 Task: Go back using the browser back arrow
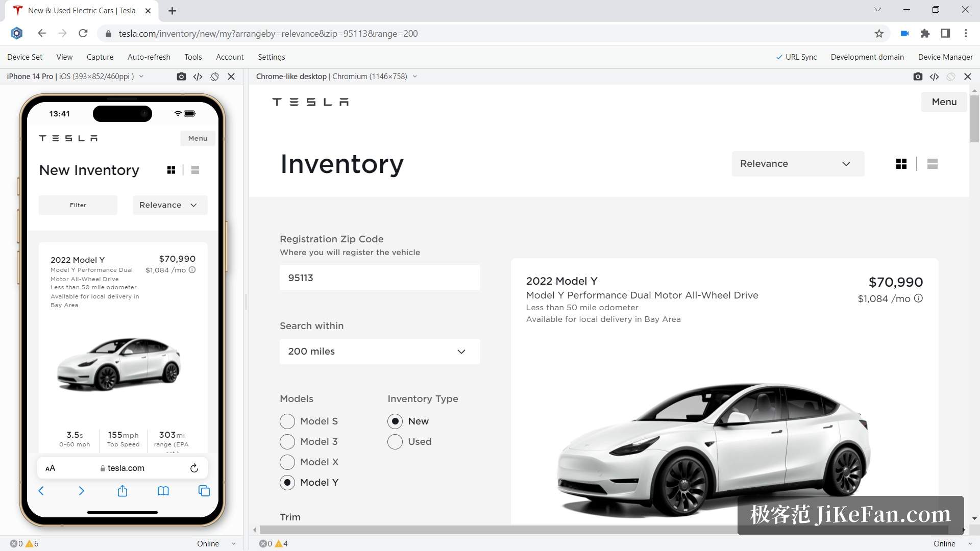(x=42, y=34)
